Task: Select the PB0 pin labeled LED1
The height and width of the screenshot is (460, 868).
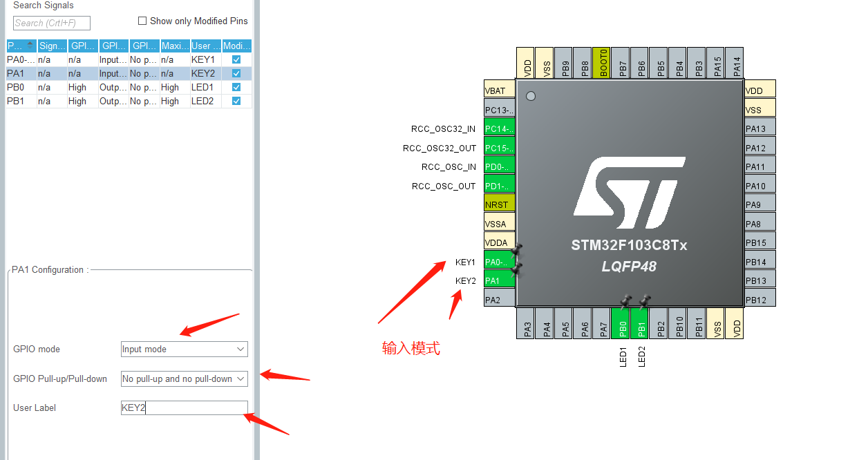Action: 622,323
